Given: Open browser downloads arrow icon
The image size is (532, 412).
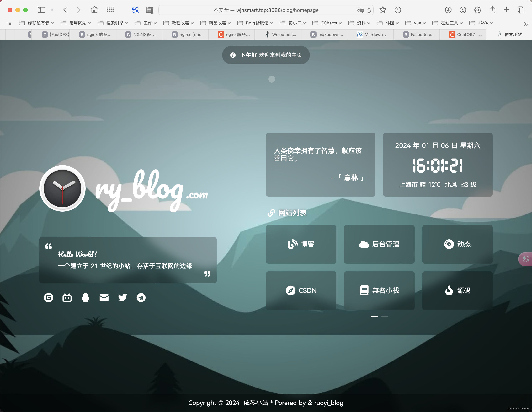Looking at the screenshot, I should click(448, 10).
